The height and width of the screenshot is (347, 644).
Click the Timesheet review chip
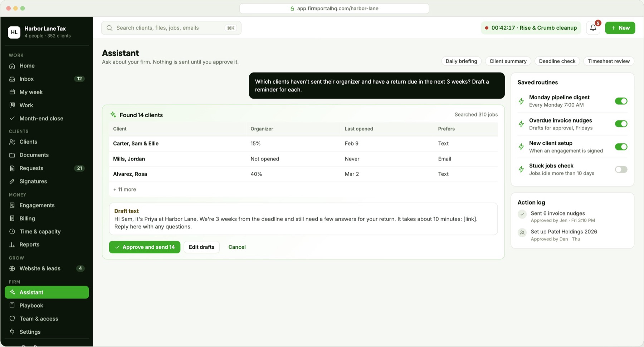click(609, 61)
